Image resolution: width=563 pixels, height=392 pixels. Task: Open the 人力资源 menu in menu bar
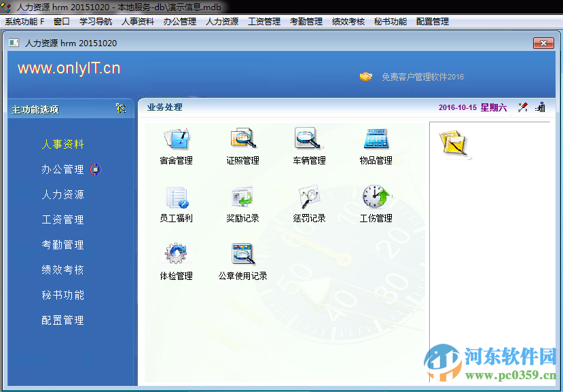(222, 22)
